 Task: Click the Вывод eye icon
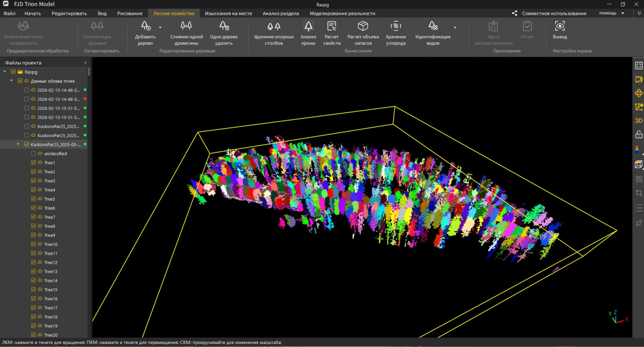click(560, 26)
